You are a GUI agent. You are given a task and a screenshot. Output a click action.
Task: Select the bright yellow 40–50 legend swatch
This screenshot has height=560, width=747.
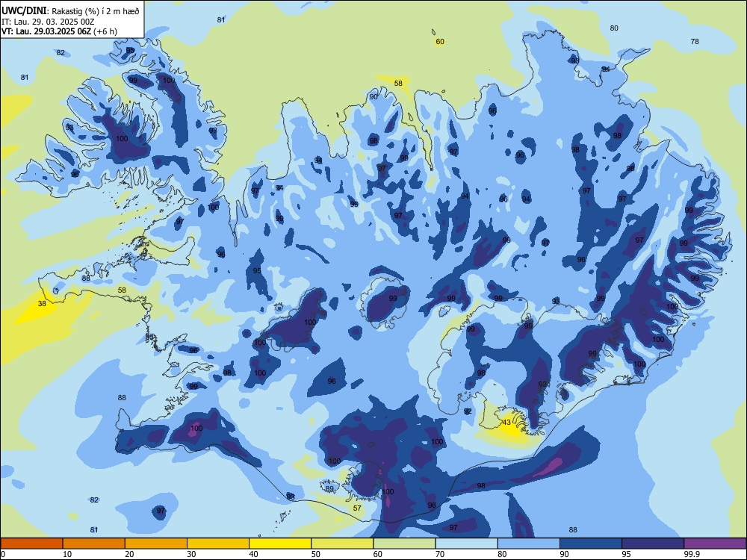[x=280, y=544]
